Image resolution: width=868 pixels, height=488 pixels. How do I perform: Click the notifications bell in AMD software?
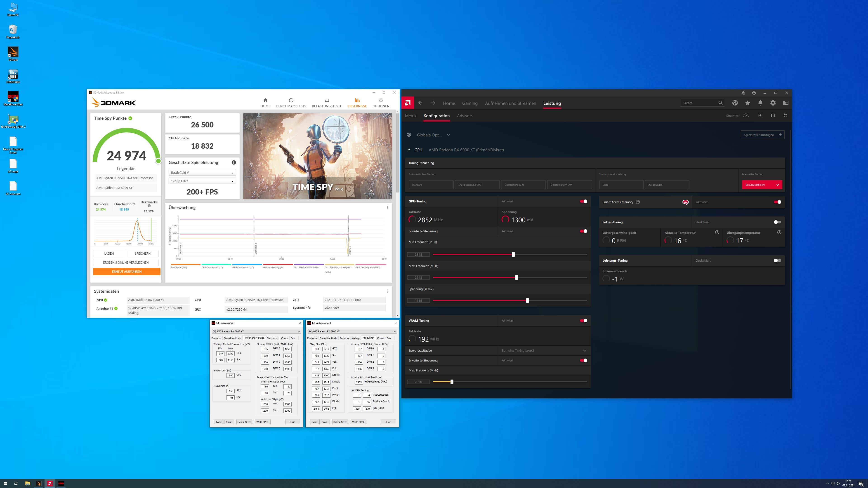[x=760, y=103]
